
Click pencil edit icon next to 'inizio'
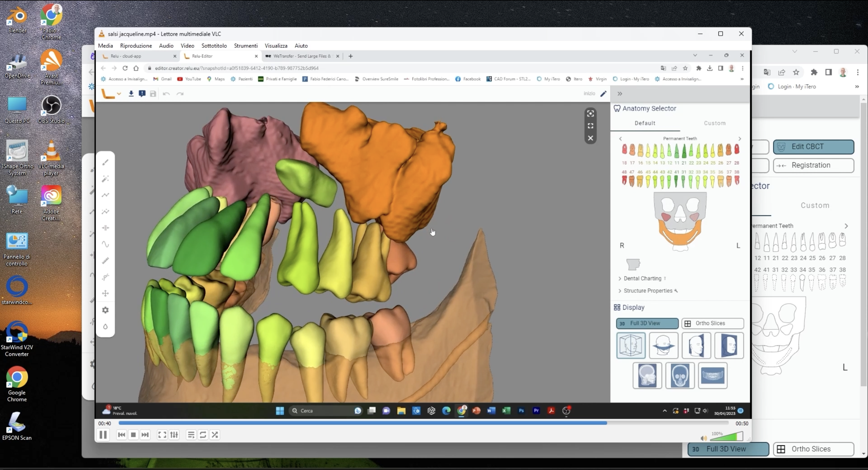603,94
